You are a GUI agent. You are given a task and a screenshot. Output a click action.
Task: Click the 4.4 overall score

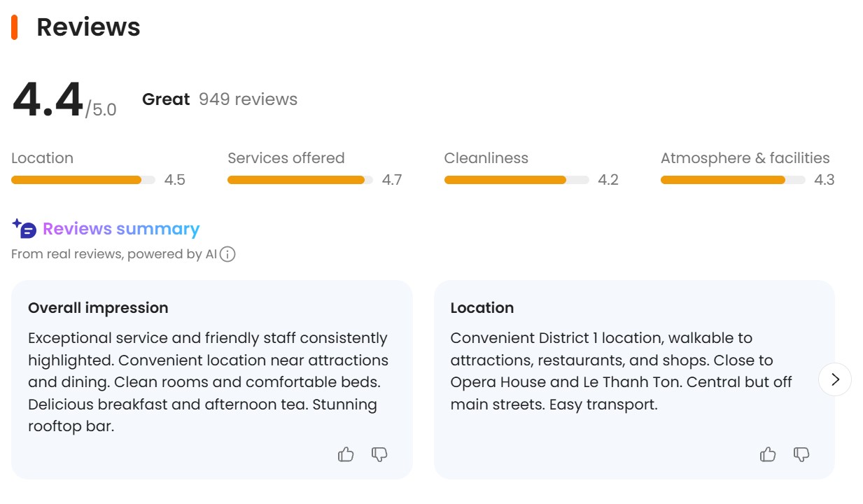point(48,99)
